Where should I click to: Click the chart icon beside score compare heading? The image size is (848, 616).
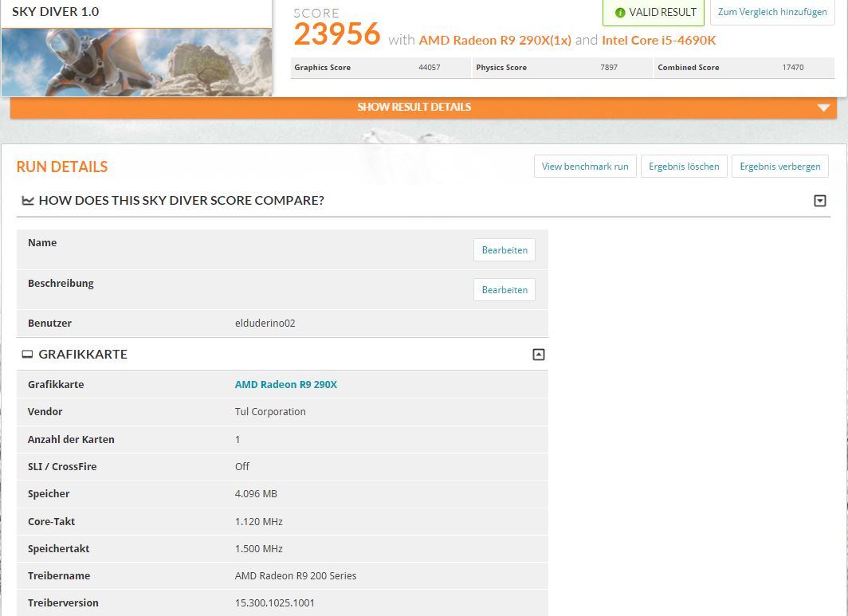[28, 201]
